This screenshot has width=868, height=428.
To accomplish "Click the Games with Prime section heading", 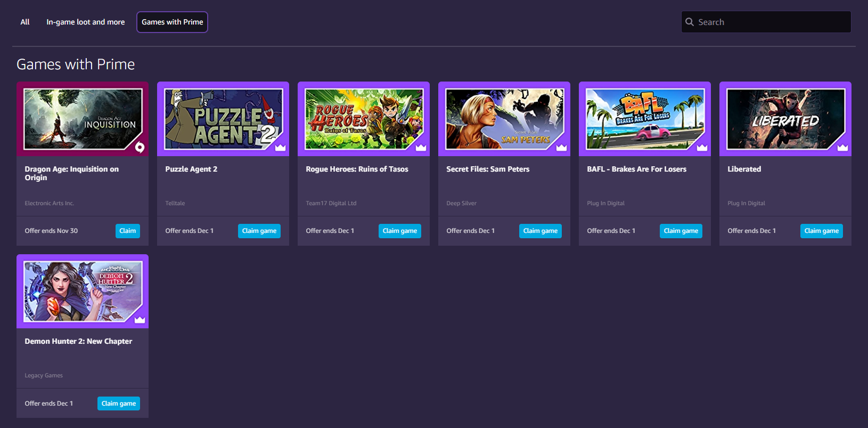I will click(76, 64).
